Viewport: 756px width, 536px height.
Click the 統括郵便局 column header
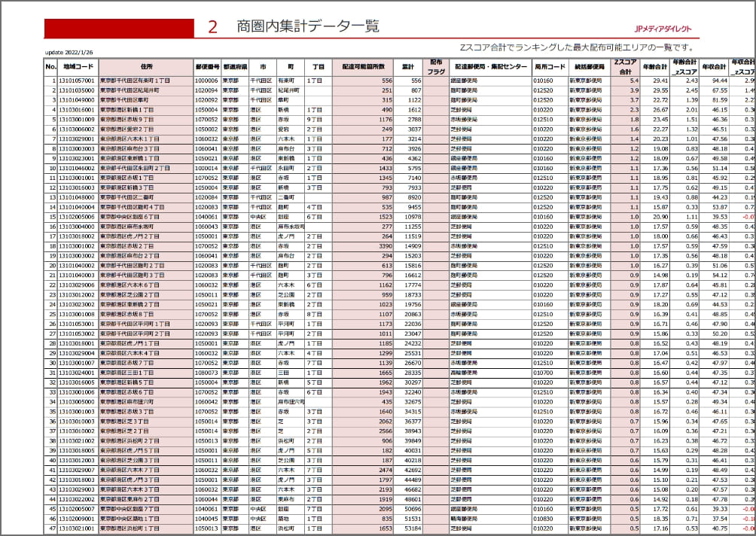coord(587,66)
